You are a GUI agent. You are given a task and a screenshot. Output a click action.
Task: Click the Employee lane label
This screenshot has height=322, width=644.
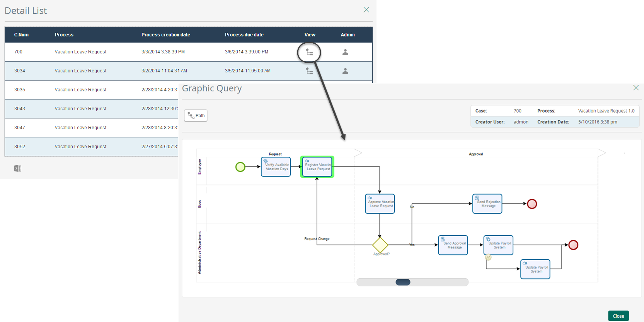(199, 167)
